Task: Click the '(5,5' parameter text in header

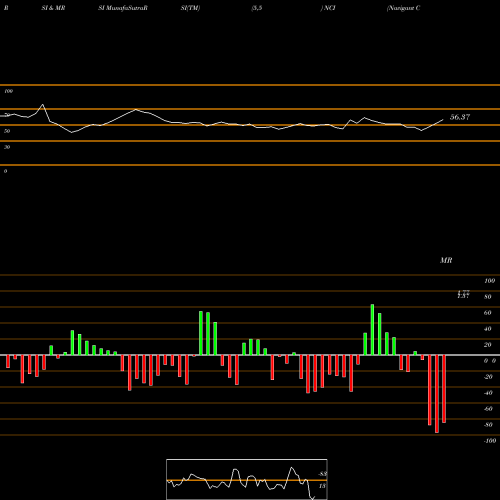Action: pos(257,8)
